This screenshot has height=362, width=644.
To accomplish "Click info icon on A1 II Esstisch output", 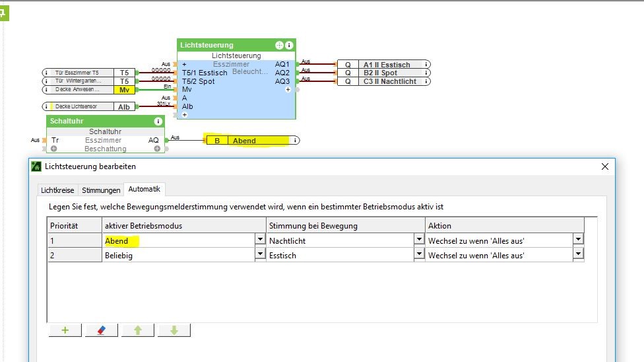I will (426, 65).
